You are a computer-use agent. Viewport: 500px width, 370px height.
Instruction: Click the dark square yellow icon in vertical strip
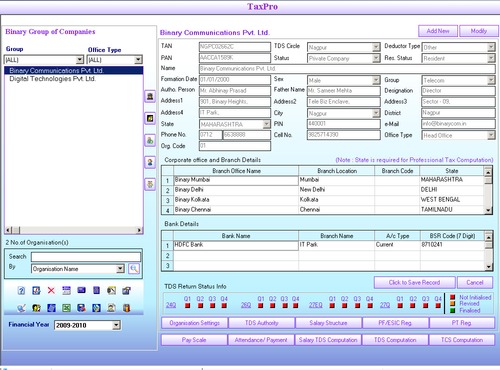150,118
